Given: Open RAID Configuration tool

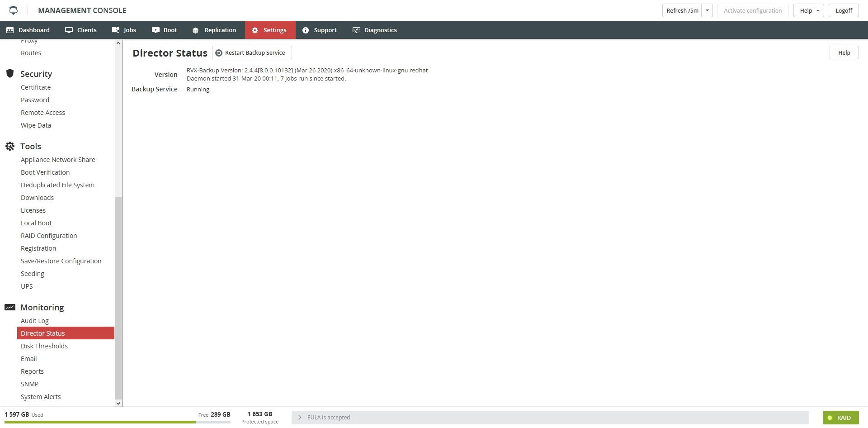Looking at the screenshot, I should click(x=49, y=236).
